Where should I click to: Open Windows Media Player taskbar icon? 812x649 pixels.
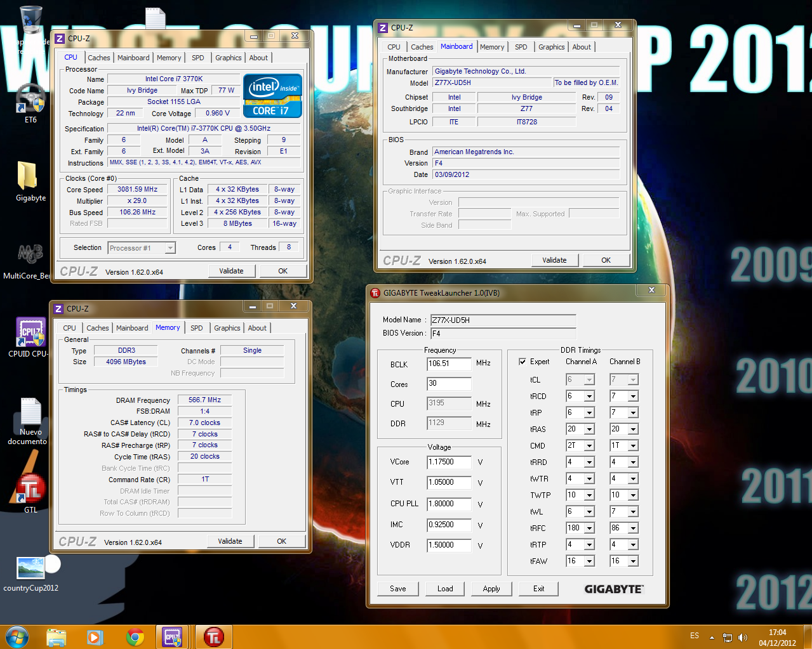[95, 637]
